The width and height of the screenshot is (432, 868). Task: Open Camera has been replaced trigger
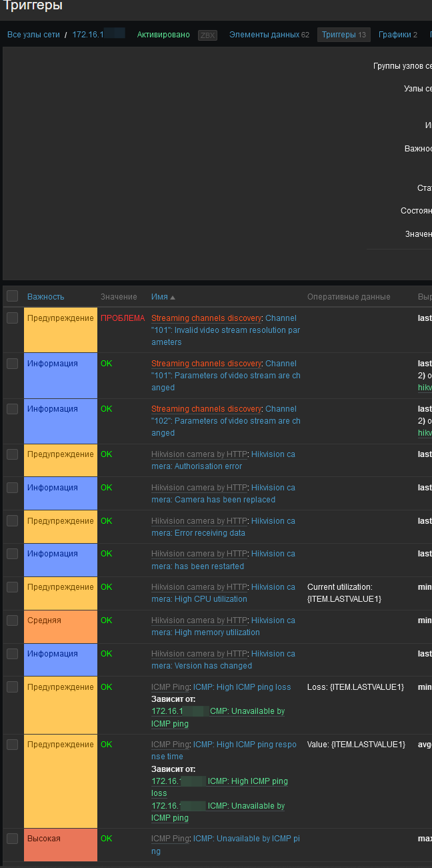click(x=223, y=494)
